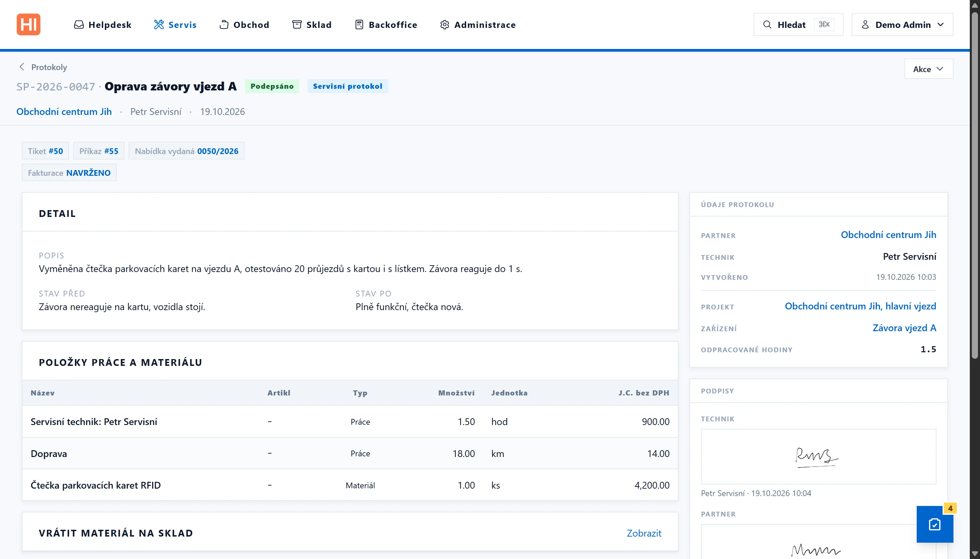Click the J.C. bez DPH column header

[x=643, y=393]
